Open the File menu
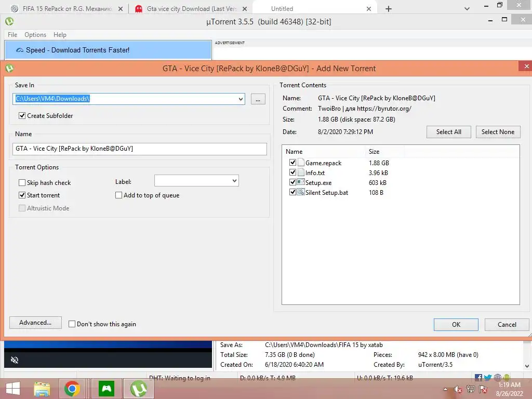Image resolution: width=532 pixels, height=399 pixels. pos(12,35)
